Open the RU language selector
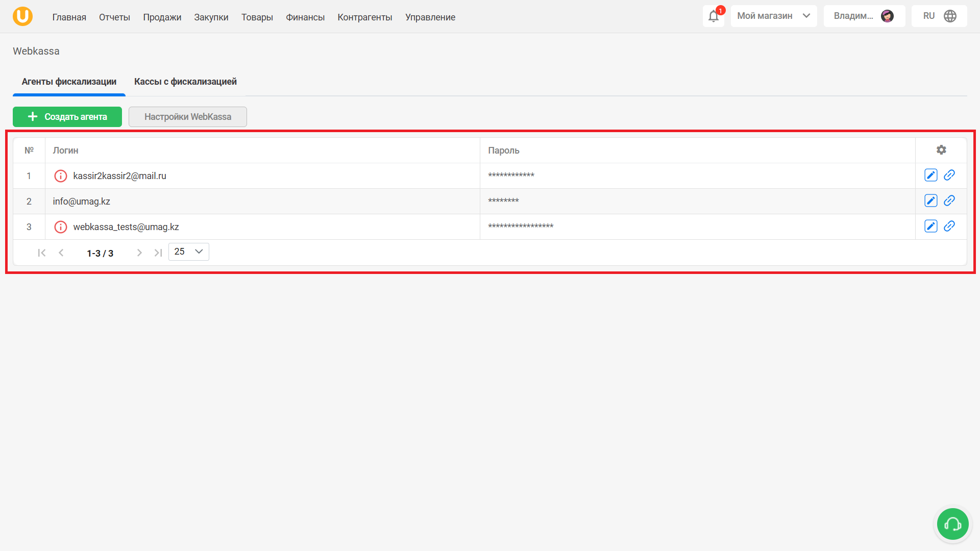Image resolution: width=980 pixels, height=551 pixels. 939,16
